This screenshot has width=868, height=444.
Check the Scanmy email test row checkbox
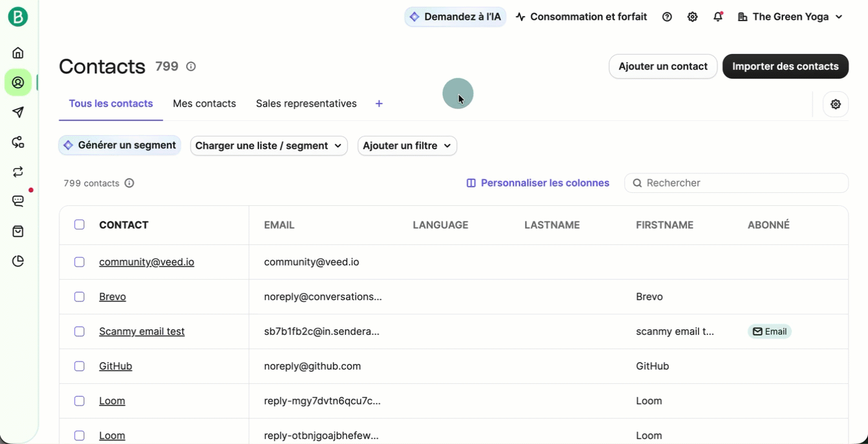[79, 331]
